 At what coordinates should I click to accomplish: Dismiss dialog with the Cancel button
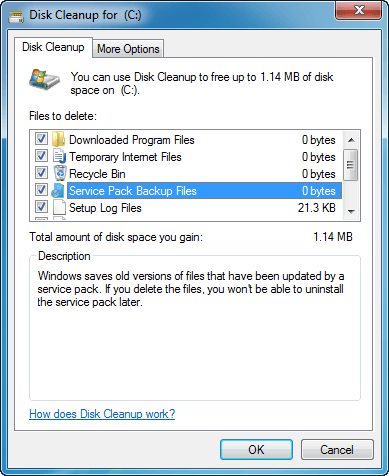point(337,450)
